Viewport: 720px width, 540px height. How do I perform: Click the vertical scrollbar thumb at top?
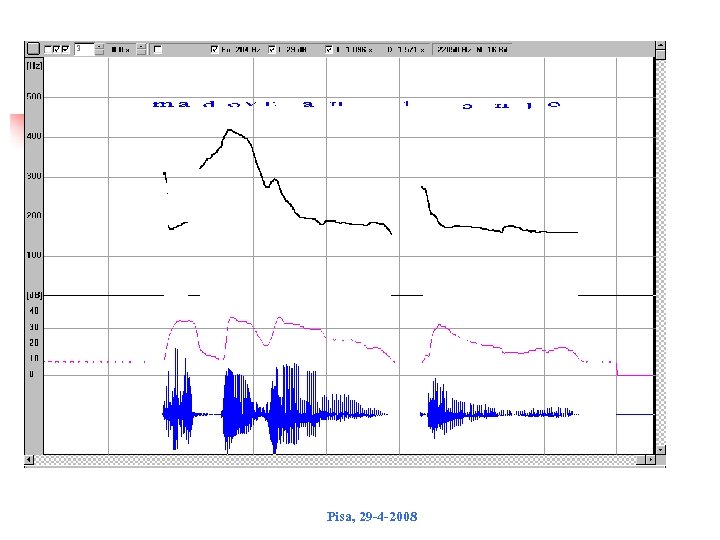pyautogui.click(x=660, y=55)
